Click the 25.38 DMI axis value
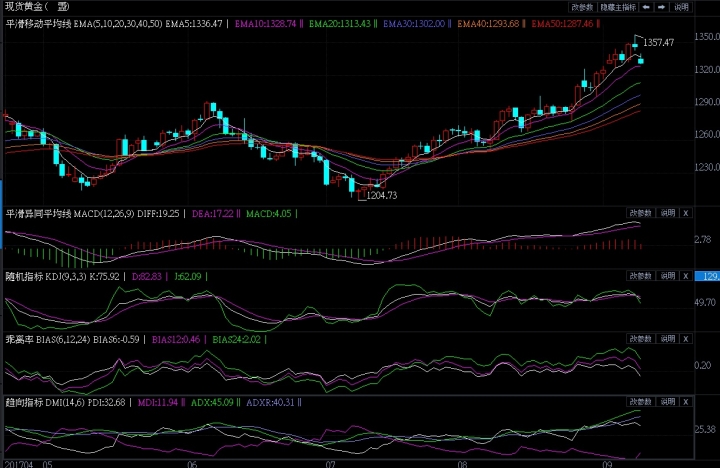Screen dimensions: 720x468 (705, 429)
